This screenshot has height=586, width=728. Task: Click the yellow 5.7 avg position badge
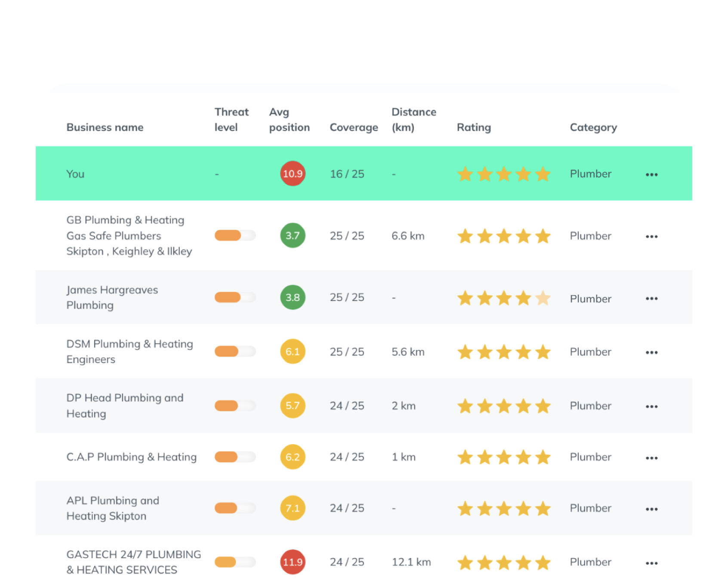click(x=293, y=405)
